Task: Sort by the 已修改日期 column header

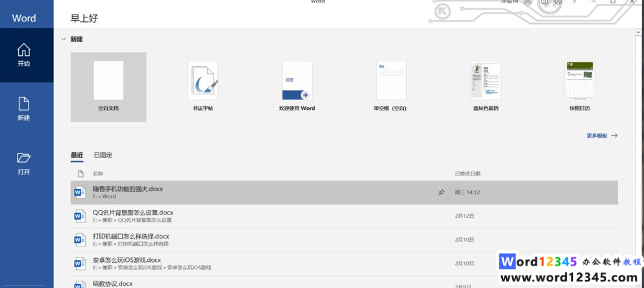Action: [x=467, y=174]
